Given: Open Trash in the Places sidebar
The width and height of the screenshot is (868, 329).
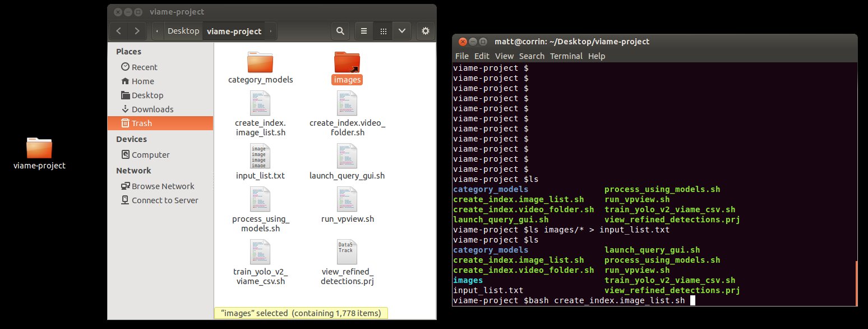Looking at the screenshot, I should (160, 124).
